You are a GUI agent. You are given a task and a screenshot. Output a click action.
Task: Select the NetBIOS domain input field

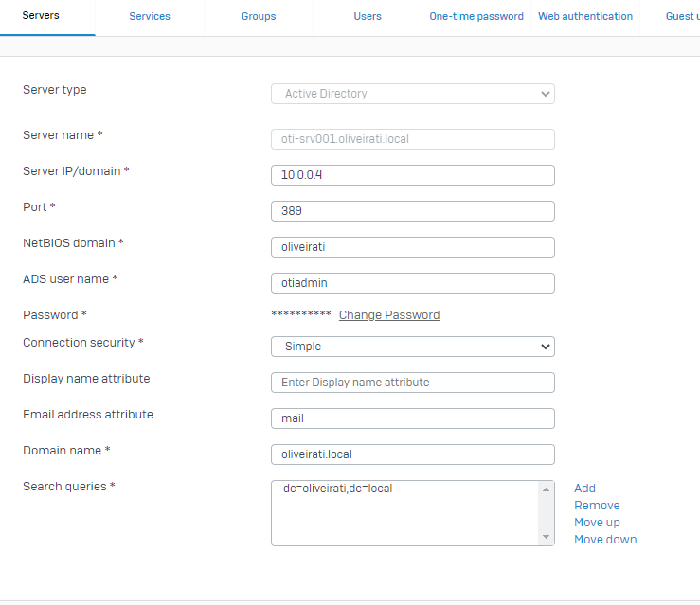(412, 247)
